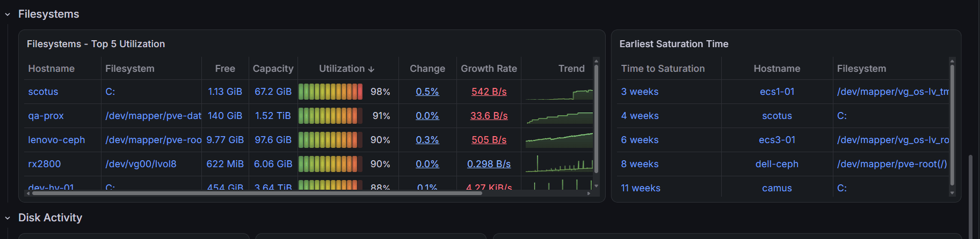Open the Filesystems row title
The height and width of the screenshot is (239, 980).
click(48, 14)
